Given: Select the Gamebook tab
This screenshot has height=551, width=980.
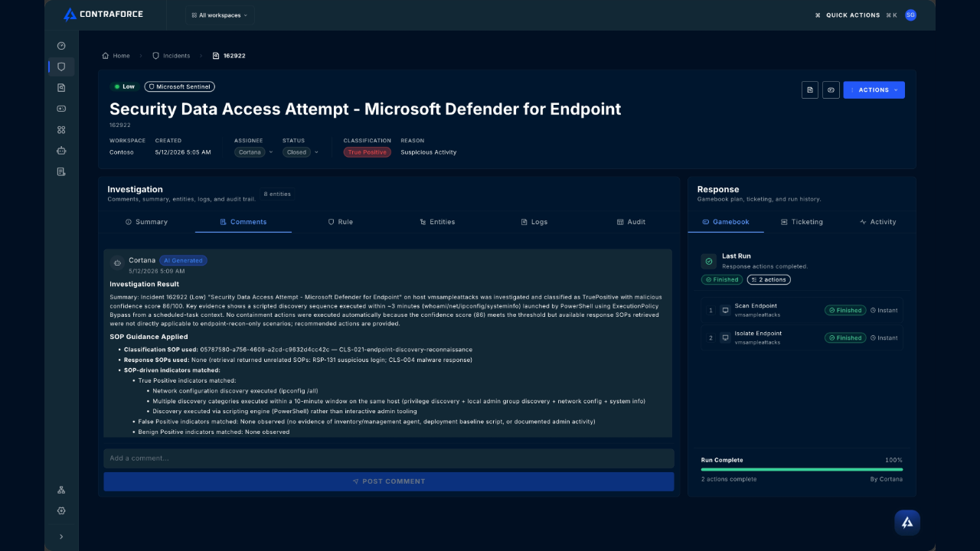Looking at the screenshot, I should [x=726, y=222].
